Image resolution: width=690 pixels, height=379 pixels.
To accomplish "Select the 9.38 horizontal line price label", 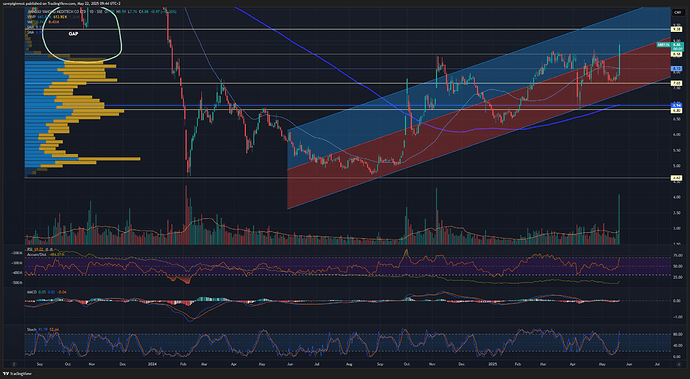I will click(x=677, y=29).
